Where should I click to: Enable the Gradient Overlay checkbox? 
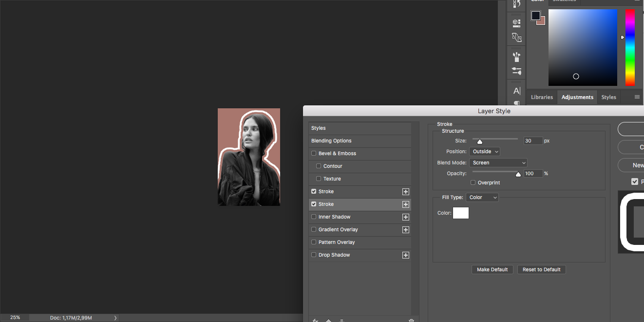point(314,229)
